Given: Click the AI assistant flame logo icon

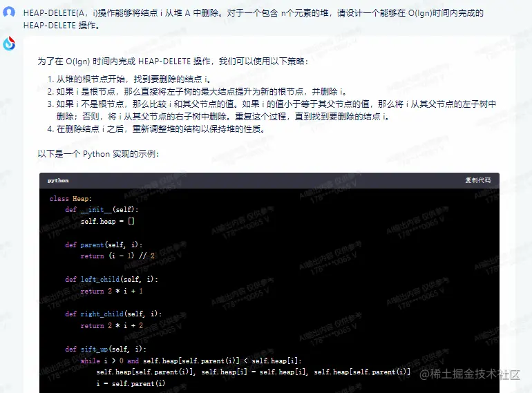Looking at the screenshot, I should click(x=9, y=44).
